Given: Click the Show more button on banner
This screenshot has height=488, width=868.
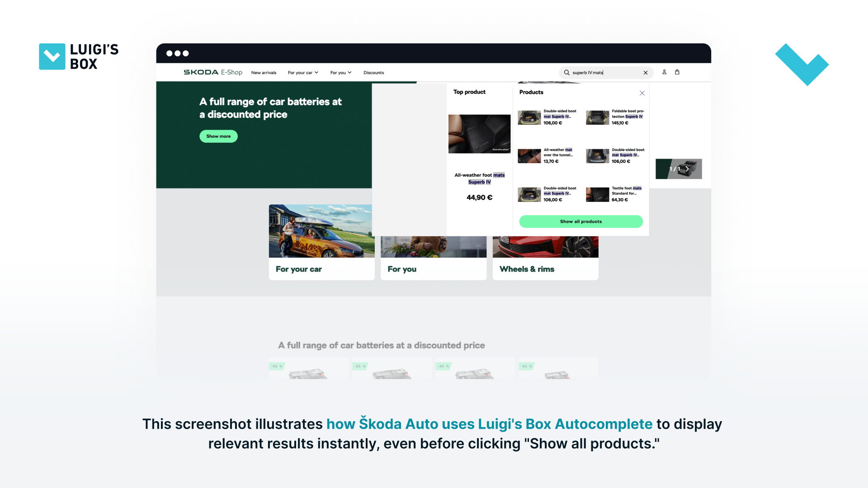Looking at the screenshot, I should [218, 136].
